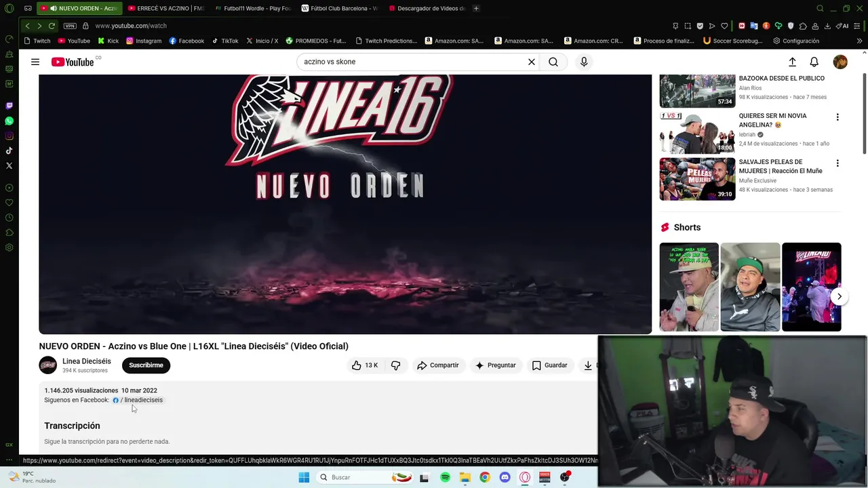
Task: Open Spotify from the taskbar
Action: pyautogui.click(x=445, y=477)
